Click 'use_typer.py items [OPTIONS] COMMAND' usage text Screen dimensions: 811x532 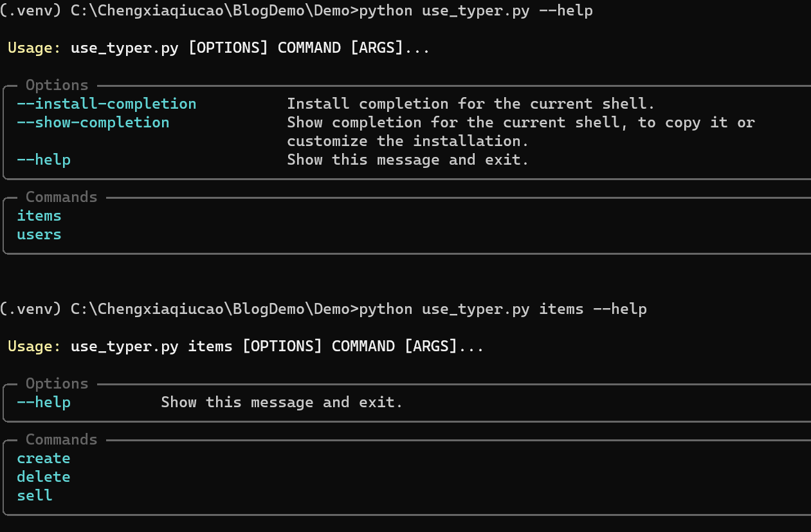pyautogui.click(x=233, y=346)
